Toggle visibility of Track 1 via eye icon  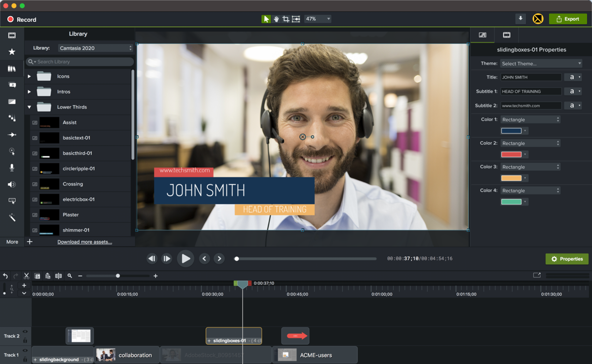pos(25,351)
